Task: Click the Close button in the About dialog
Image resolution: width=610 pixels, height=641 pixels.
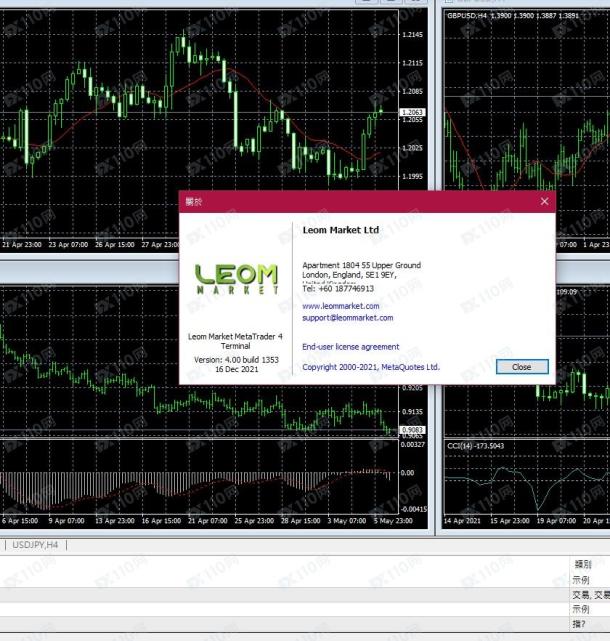Action: tap(522, 367)
